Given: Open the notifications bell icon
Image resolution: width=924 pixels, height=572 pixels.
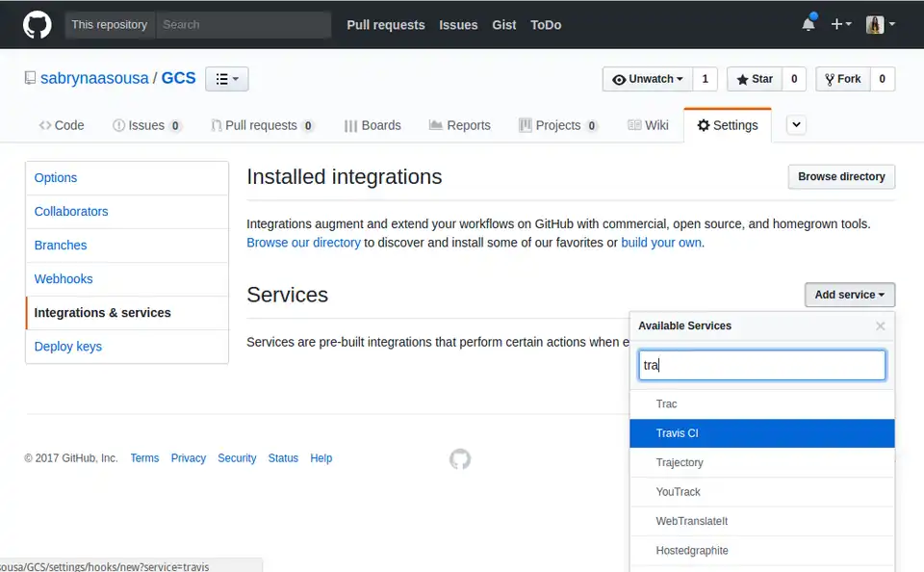Looking at the screenshot, I should tap(808, 24).
